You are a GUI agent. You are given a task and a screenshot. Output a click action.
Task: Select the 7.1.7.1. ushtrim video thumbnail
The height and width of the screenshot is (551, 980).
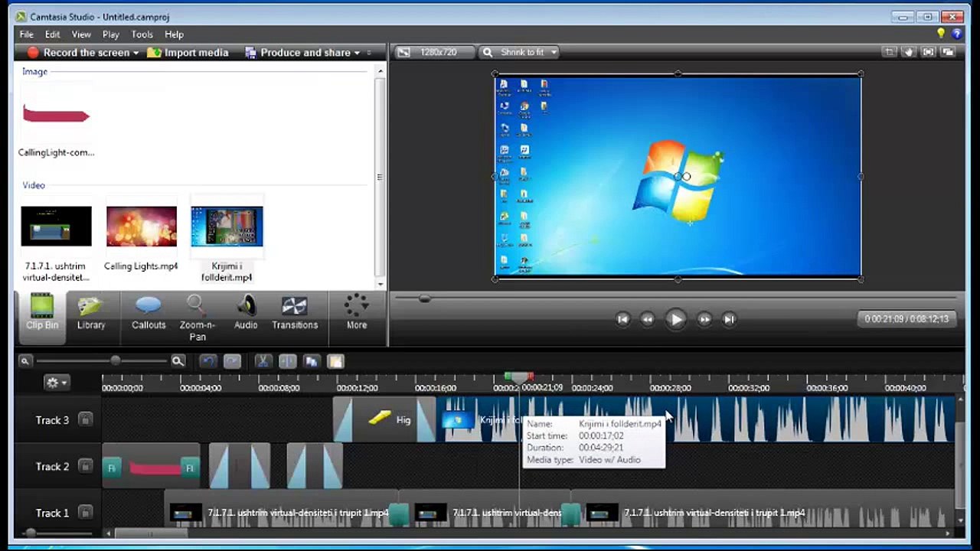pos(56,227)
